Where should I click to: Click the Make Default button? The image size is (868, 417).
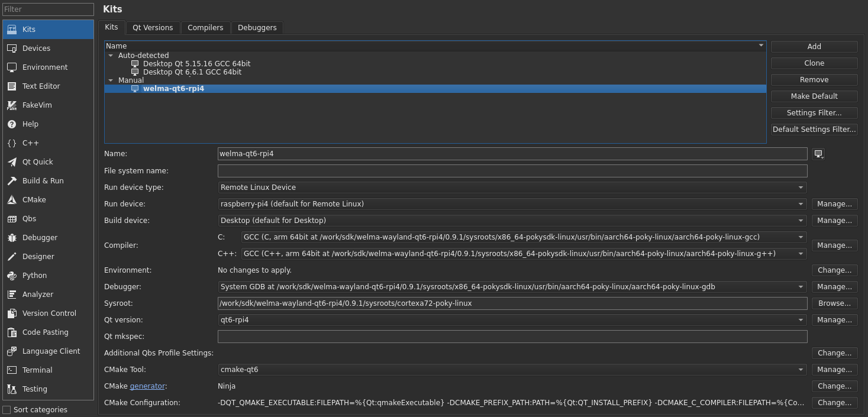click(x=814, y=96)
